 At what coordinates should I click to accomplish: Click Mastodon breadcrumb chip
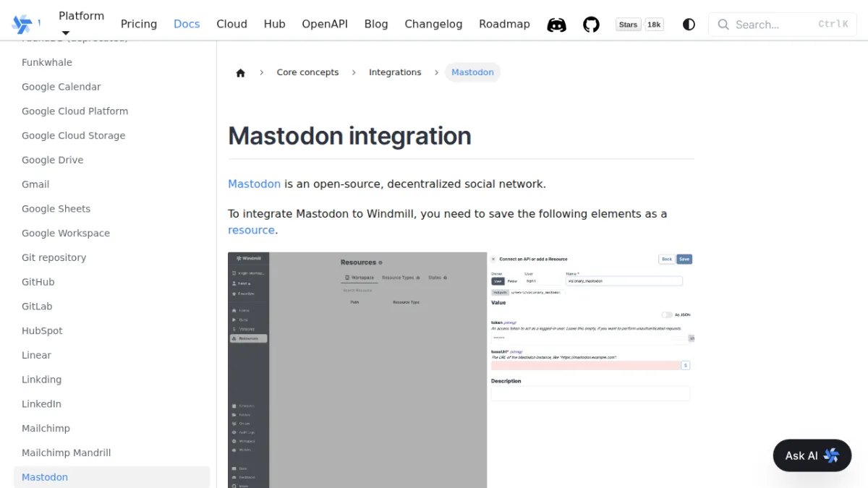(472, 72)
